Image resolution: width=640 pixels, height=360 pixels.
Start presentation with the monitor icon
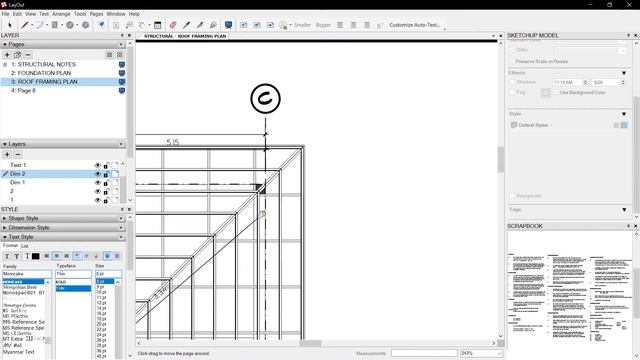(229, 25)
